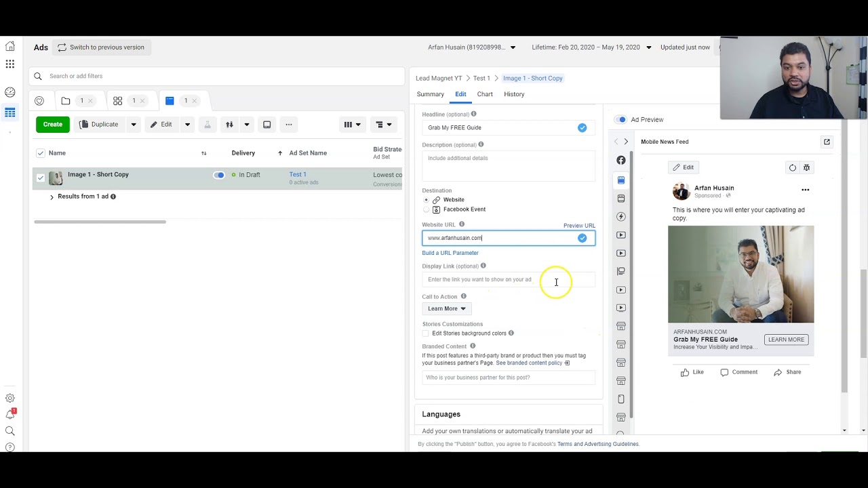Click the Image 1 - Short Copy ad thumbnail
The height and width of the screenshot is (488, 868).
click(56, 178)
